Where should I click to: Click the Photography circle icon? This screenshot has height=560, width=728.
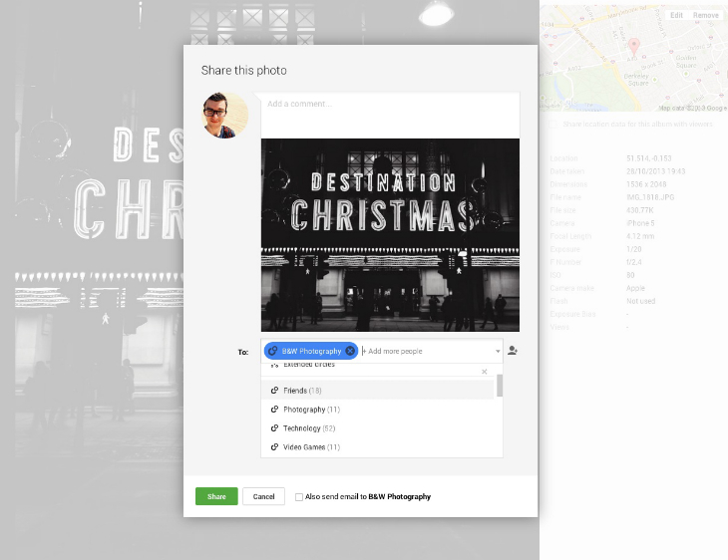pyautogui.click(x=275, y=410)
